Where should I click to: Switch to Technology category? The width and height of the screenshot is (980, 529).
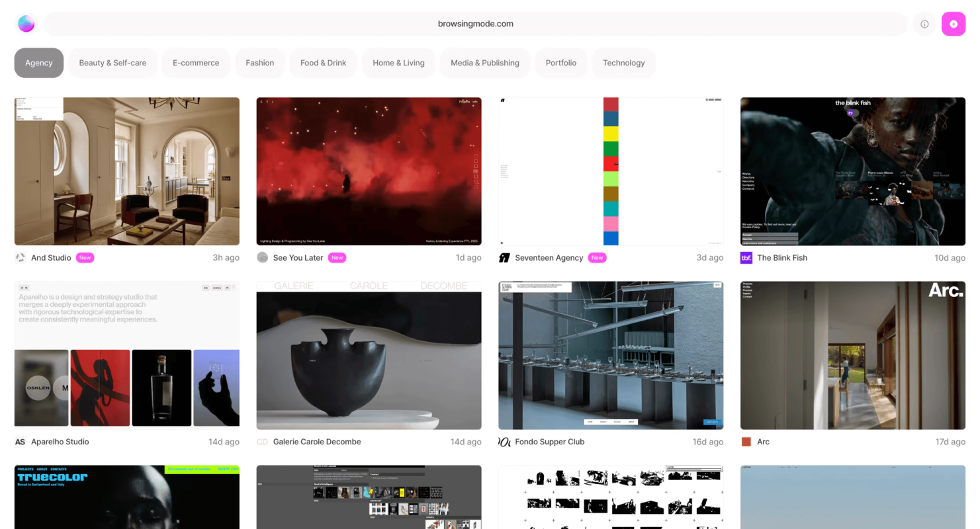(624, 63)
